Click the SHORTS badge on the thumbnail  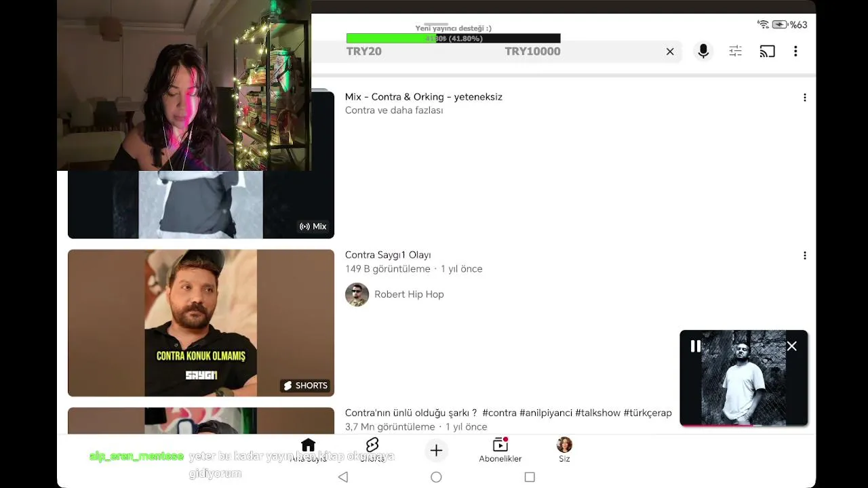point(305,386)
